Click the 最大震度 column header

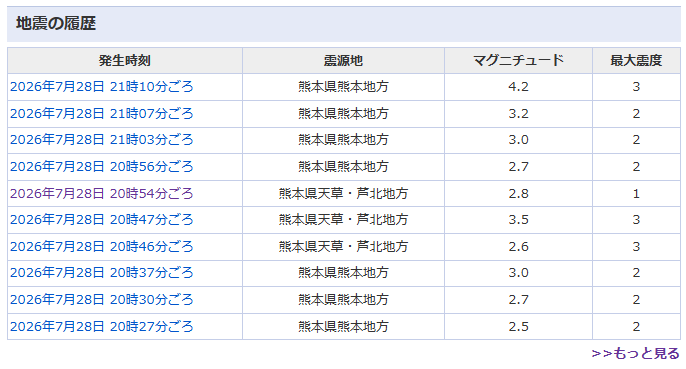(636, 60)
